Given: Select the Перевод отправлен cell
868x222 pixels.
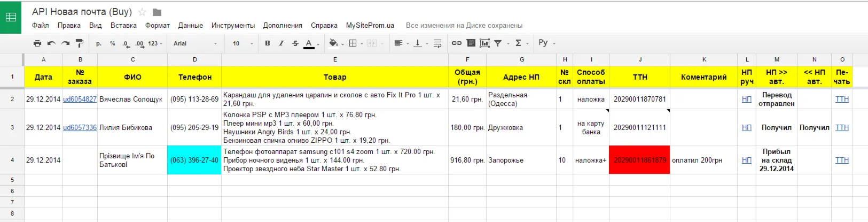Looking at the screenshot, I should click(x=777, y=99).
